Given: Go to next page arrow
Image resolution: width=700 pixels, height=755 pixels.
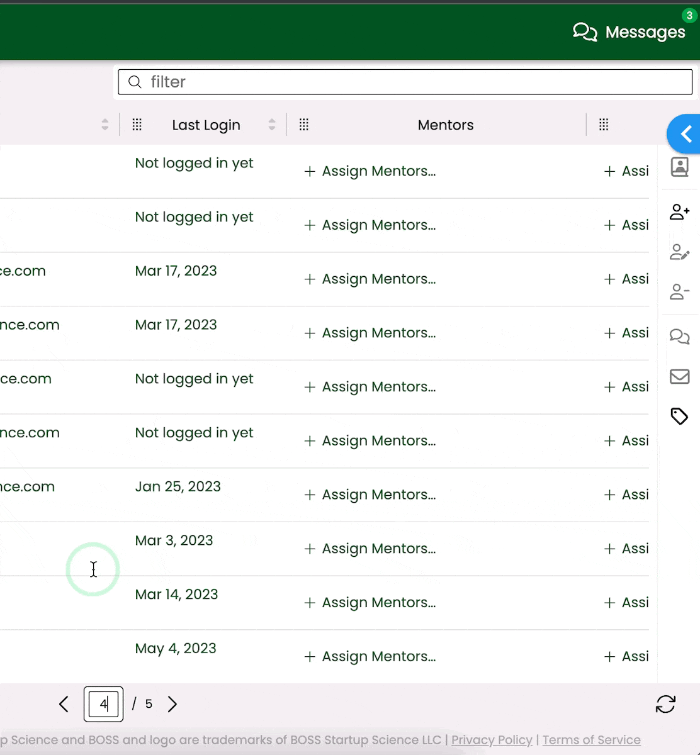Looking at the screenshot, I should click(x=172, y=704).
